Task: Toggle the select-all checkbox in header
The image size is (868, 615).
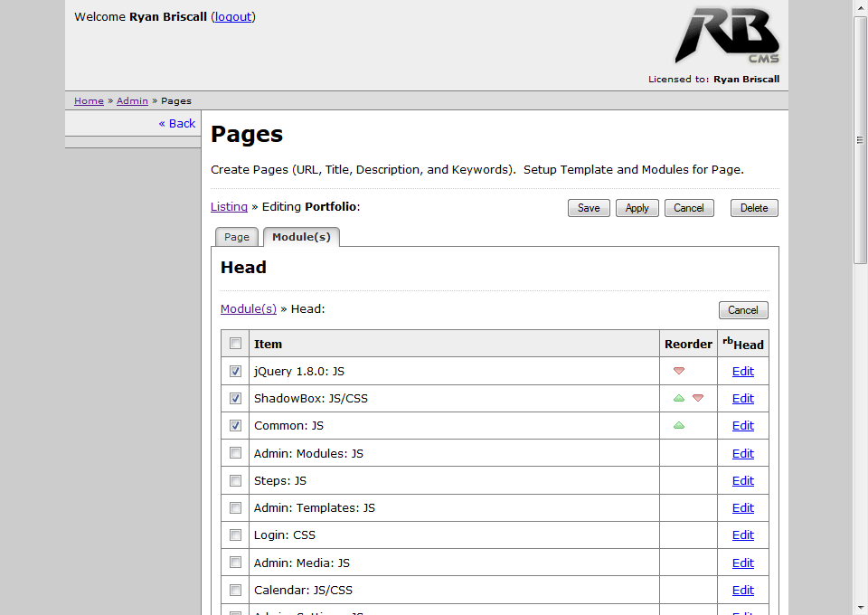Action: tap(236, 343)
